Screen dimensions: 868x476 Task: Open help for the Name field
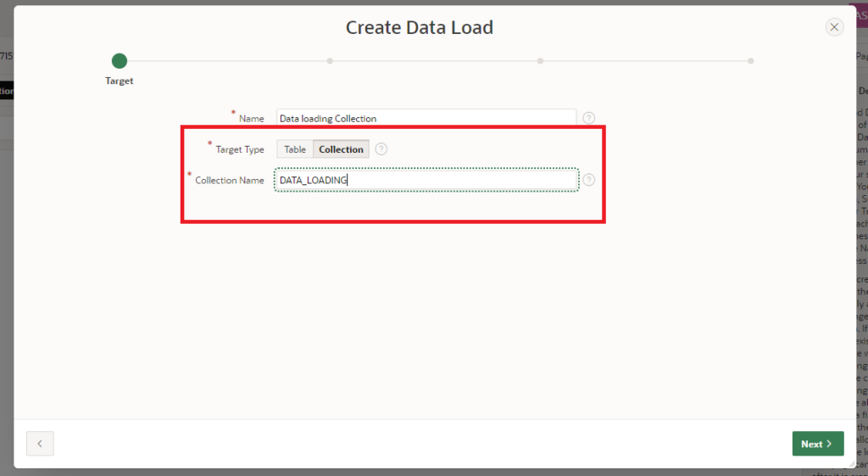[x=588, y=119]
